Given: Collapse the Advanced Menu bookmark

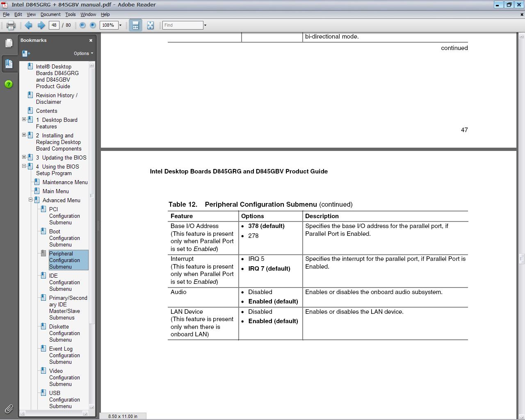Looking at the screenshot, I should [x=30, y=200].
